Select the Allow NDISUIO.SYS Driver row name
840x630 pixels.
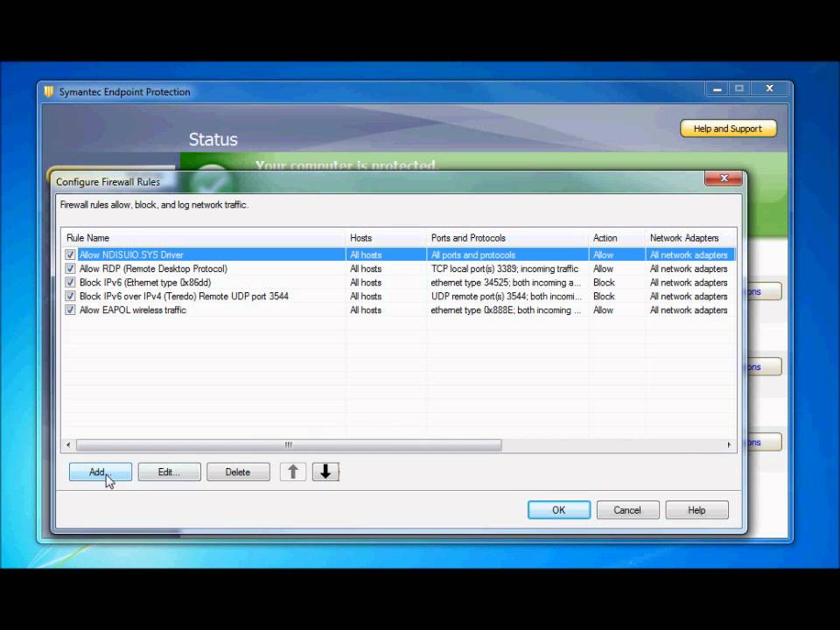131,255
